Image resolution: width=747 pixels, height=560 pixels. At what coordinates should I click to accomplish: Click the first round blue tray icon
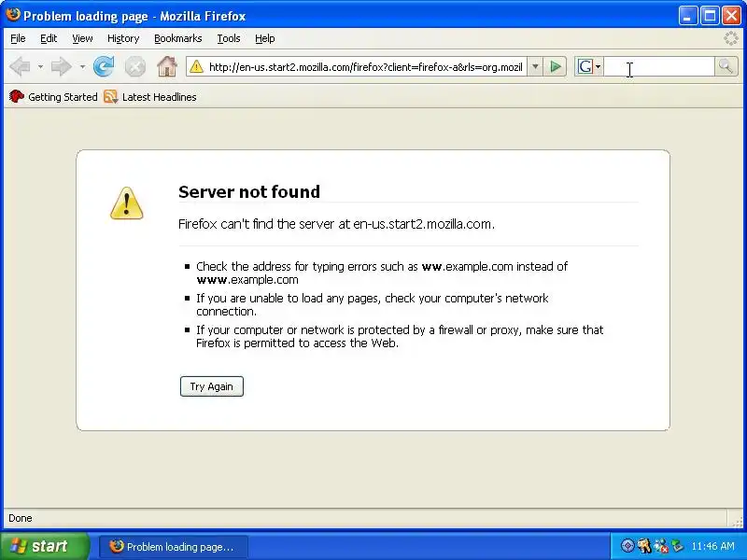(627, 546)
